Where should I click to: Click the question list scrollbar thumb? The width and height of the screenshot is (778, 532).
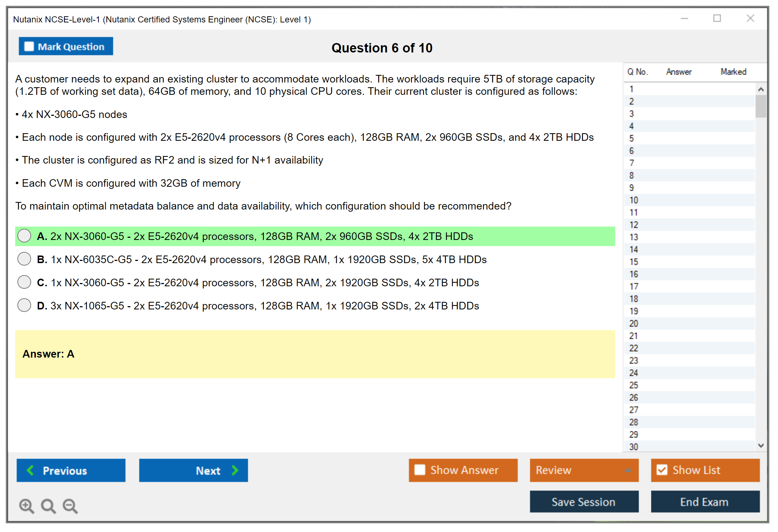click(761, 106)
